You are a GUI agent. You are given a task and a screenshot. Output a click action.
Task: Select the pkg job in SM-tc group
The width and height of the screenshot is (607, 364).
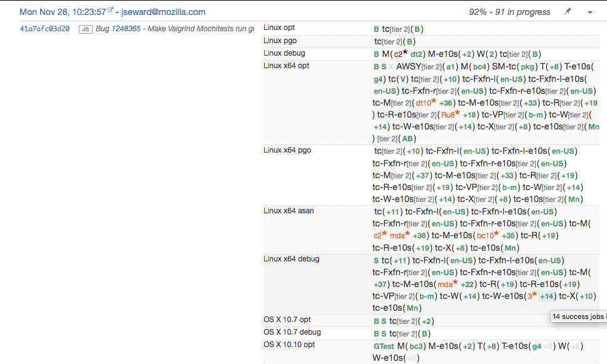[528, 67]
